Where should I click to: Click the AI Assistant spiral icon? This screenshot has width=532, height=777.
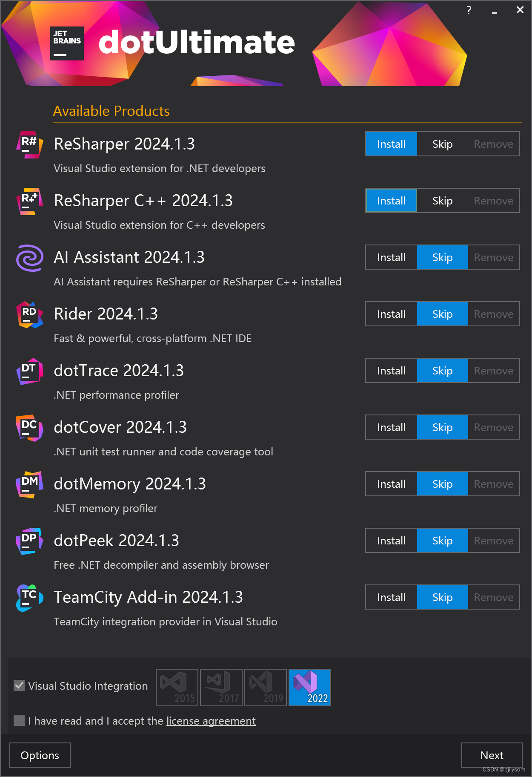coord(30,258)
